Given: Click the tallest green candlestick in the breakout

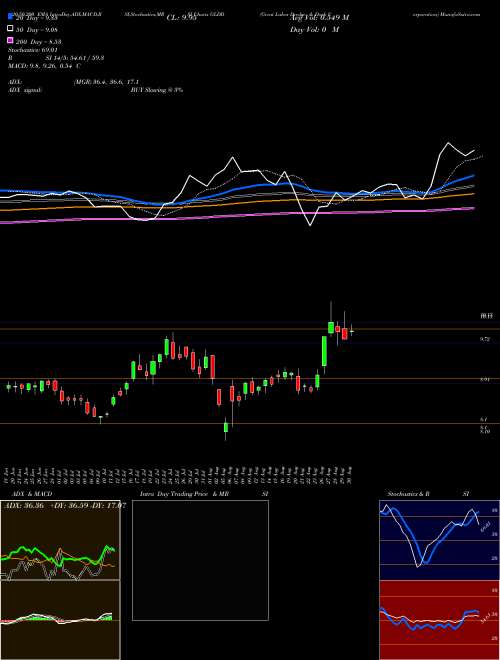Looking at the screenshot, I should pyautogui.click(x=324, y=350).
